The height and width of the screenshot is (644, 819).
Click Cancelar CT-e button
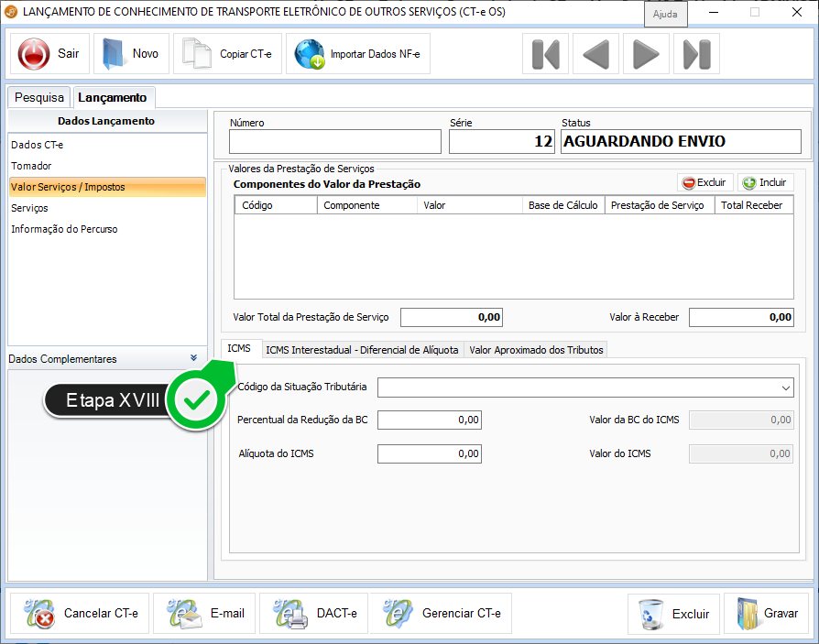click(x=81, y=614)
